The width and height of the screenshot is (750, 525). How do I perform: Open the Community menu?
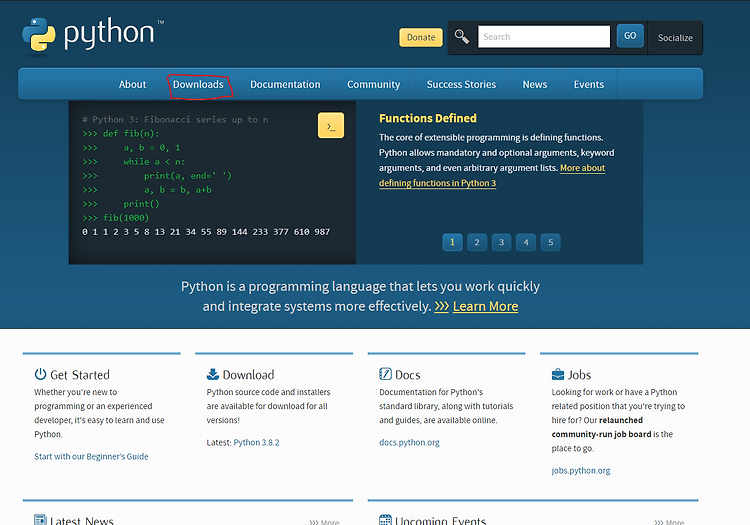pyautogui.click(x=374, y=84)
